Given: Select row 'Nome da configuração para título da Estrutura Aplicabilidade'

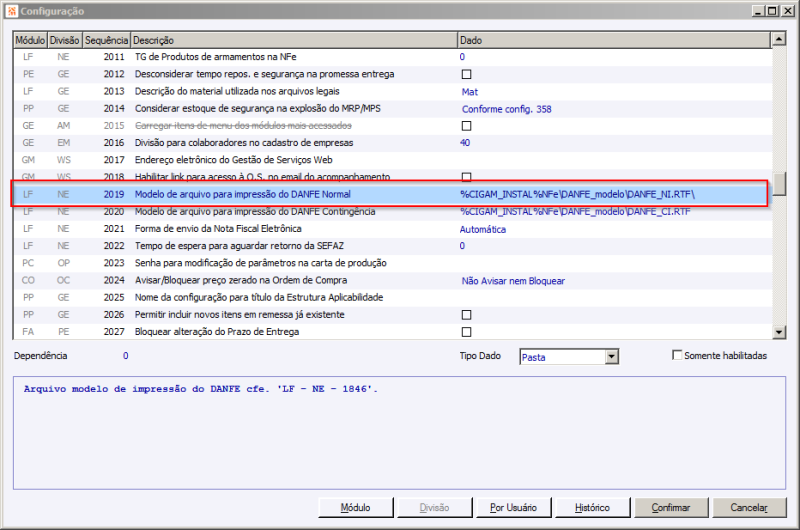Looking at the screenshot, I should pos(392,297).
